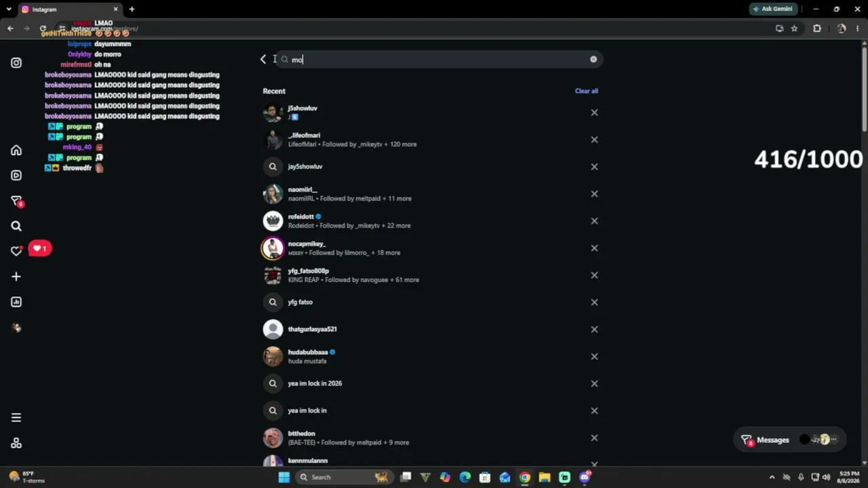This screenshot has height=488, width=868.
Task: Go back with the search panel arrow
Action: [263, 60]
